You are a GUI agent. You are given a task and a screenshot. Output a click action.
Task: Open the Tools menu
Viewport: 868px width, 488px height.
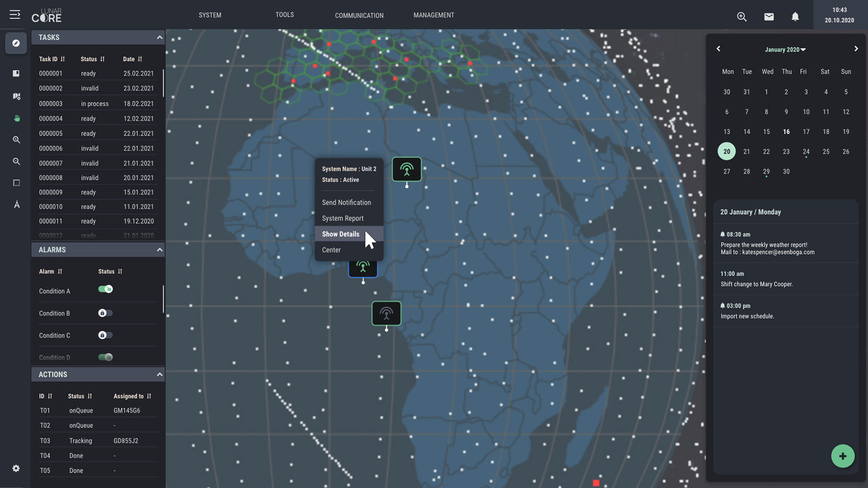[285, 15]
